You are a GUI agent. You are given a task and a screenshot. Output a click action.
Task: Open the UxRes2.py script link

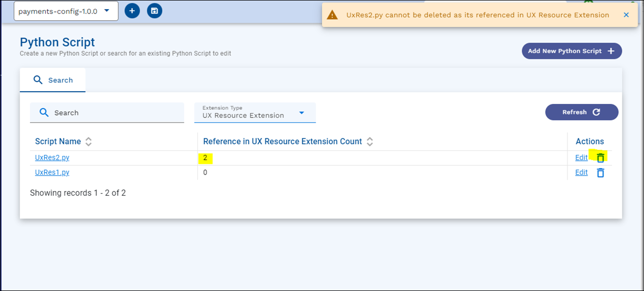click(52, 158)
